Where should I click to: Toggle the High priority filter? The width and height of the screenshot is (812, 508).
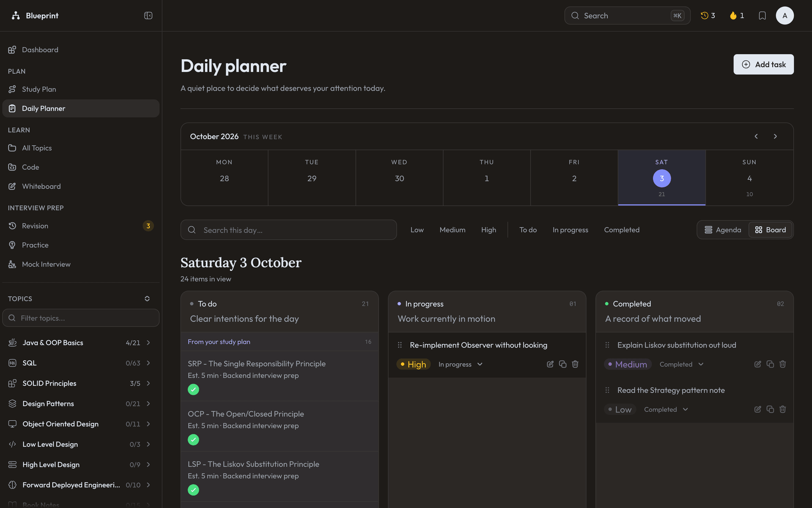(x=488, y=230)
